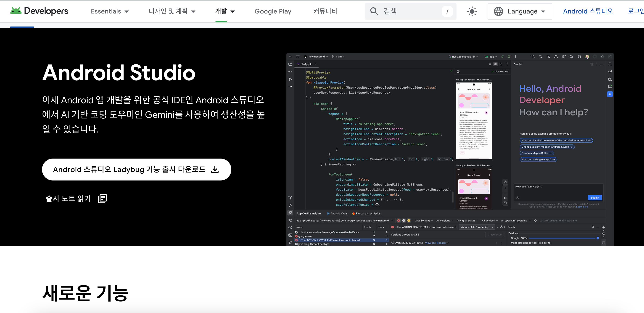
Task: Click the IDE toolbar search magnifier
Action: [571, 56]
